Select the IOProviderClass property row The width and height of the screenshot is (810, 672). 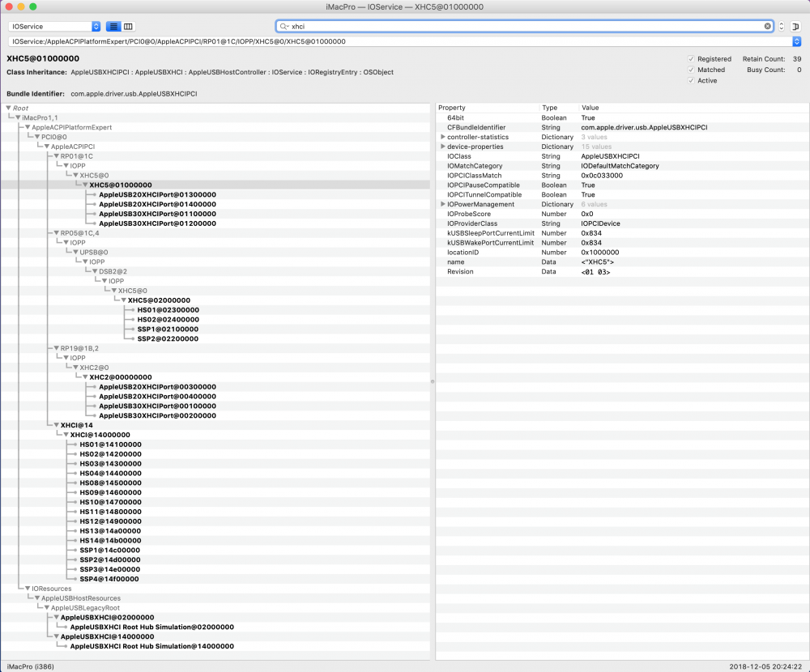pyautogui.click(x=622, y=223)
